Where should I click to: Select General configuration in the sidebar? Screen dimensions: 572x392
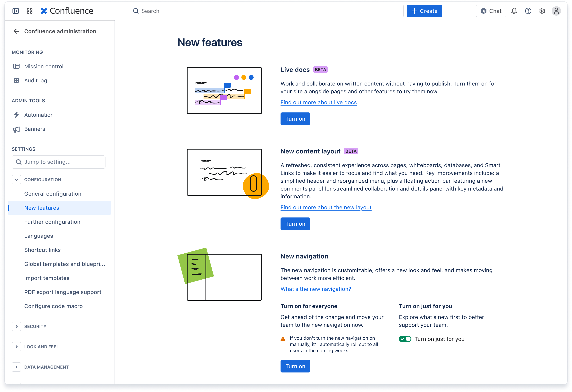pyautogui.click(x=53, y=193)
